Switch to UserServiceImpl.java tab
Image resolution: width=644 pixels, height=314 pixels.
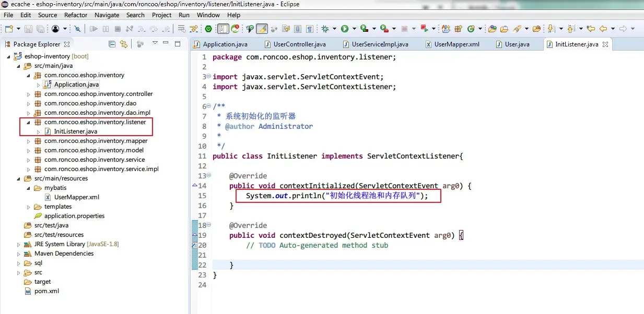(x=376, y=44)
